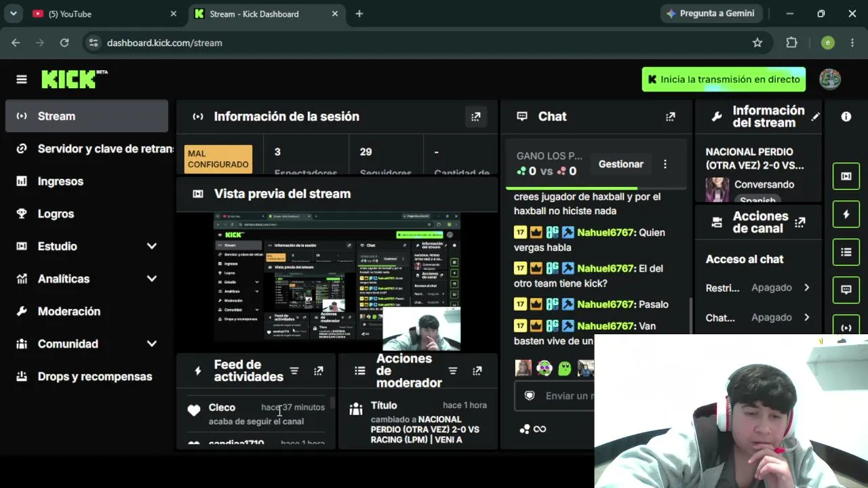Click the shield icon in the chat input

(x=530, y=396)
